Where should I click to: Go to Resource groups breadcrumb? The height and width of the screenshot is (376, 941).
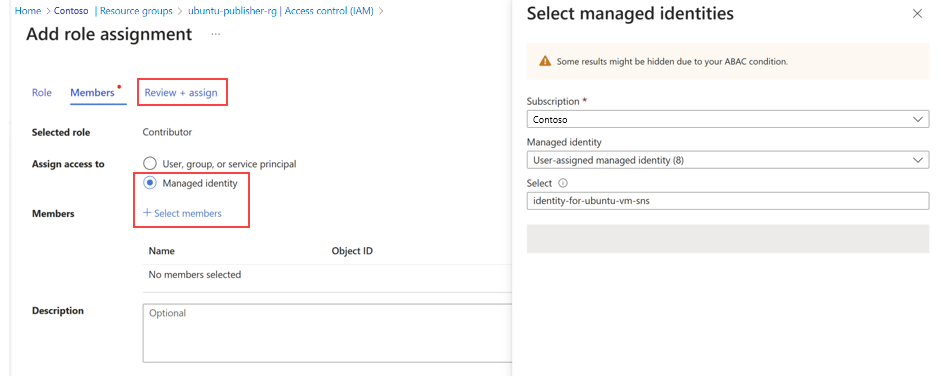click(x=136, y=11)
